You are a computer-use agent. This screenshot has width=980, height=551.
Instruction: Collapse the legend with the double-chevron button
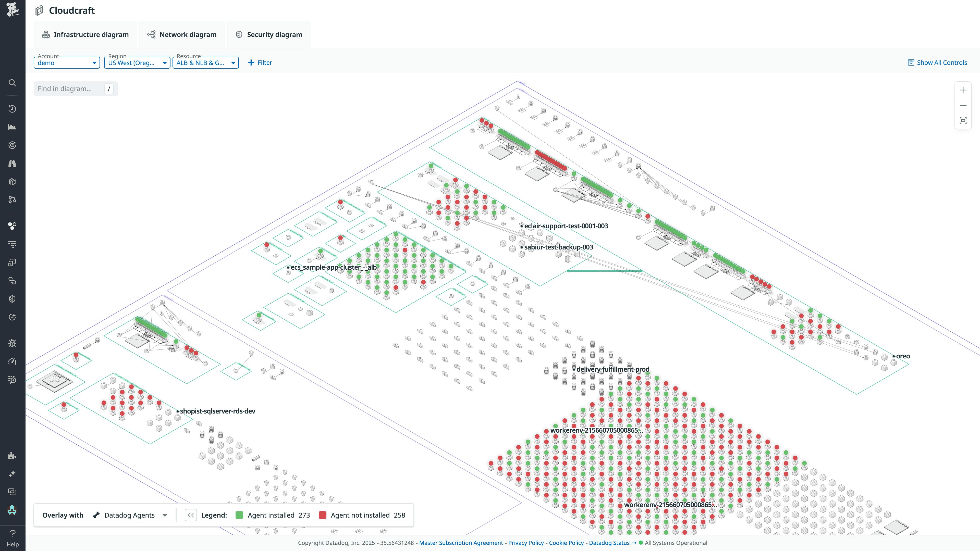[x=191, y=515]
